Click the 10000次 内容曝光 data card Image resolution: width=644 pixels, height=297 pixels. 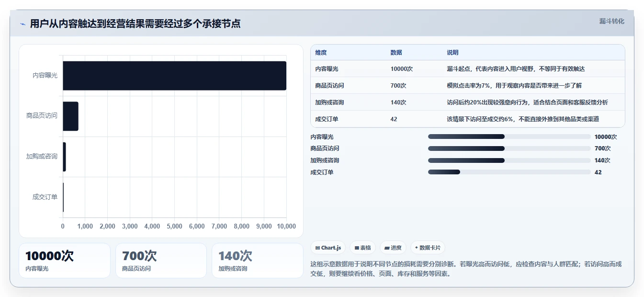[65, 261]
